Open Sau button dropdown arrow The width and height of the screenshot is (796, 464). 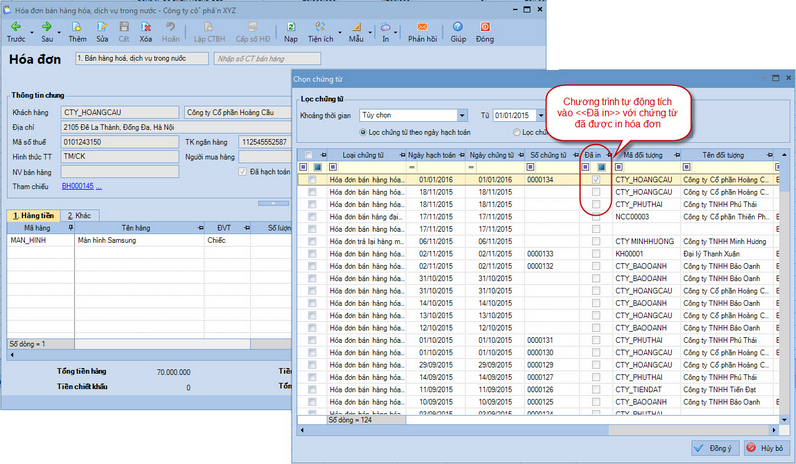coord(59,33)
